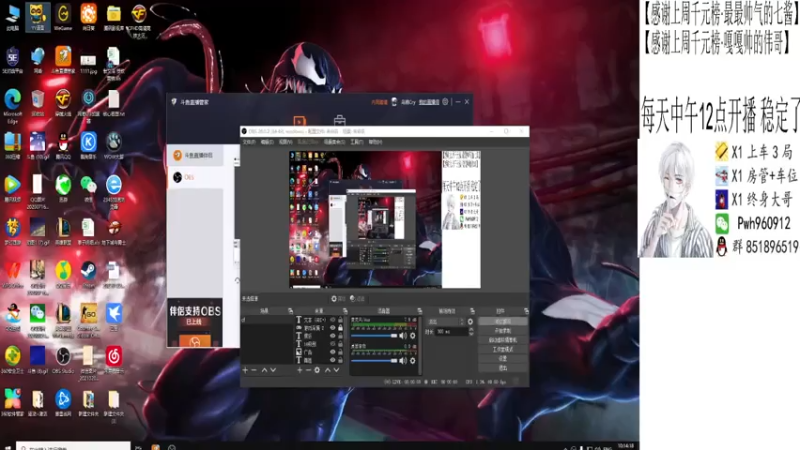Click orange live video icon in Douyu window
Screen dimensions: 800x450
tap(299, 121)
